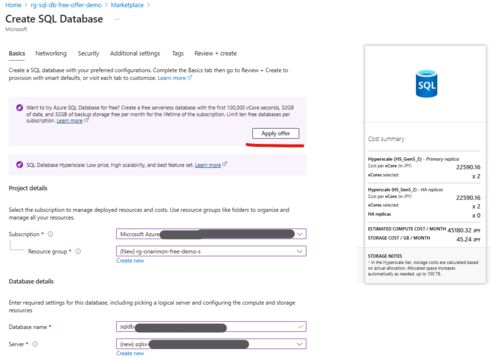This screenshot has height=361, width=500.
Task: Click the Server info icon
Action: click(x=35, y=344)
